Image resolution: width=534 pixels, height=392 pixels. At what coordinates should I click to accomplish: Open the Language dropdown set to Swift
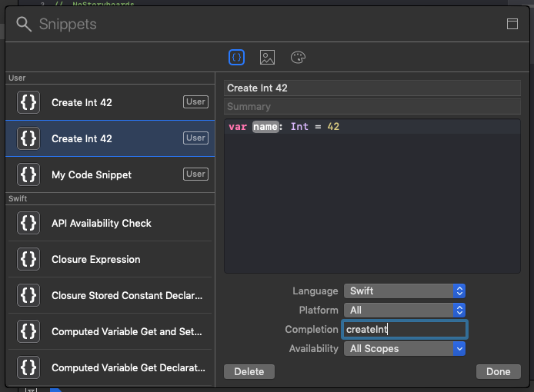click(x=404, y=291)
